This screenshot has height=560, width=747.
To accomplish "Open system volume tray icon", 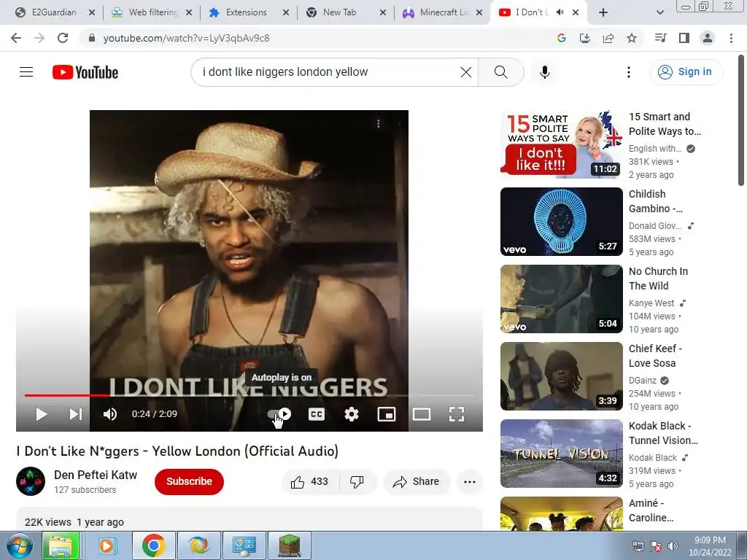I will click(673, 546).
